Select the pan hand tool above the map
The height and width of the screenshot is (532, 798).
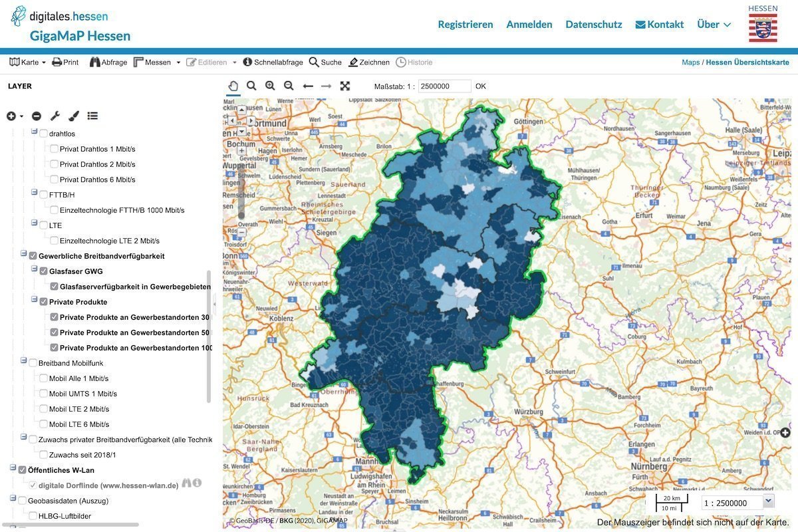pos(233,86)
